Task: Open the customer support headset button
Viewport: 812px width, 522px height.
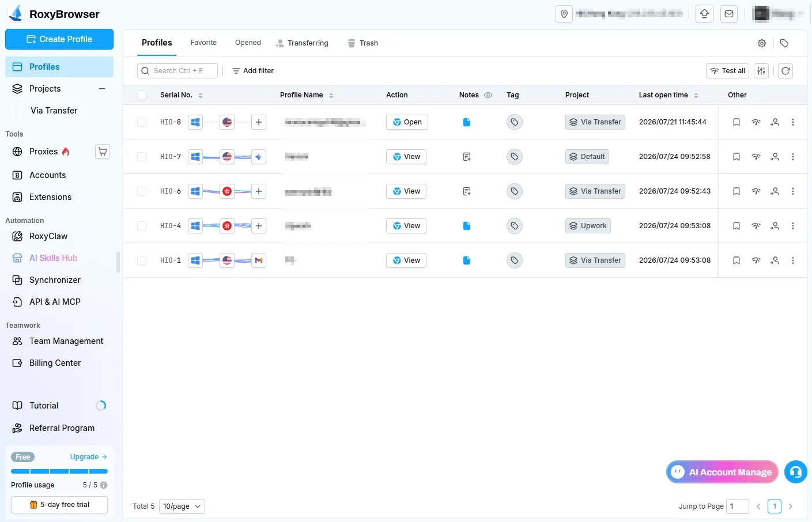Action: point(796,472)
